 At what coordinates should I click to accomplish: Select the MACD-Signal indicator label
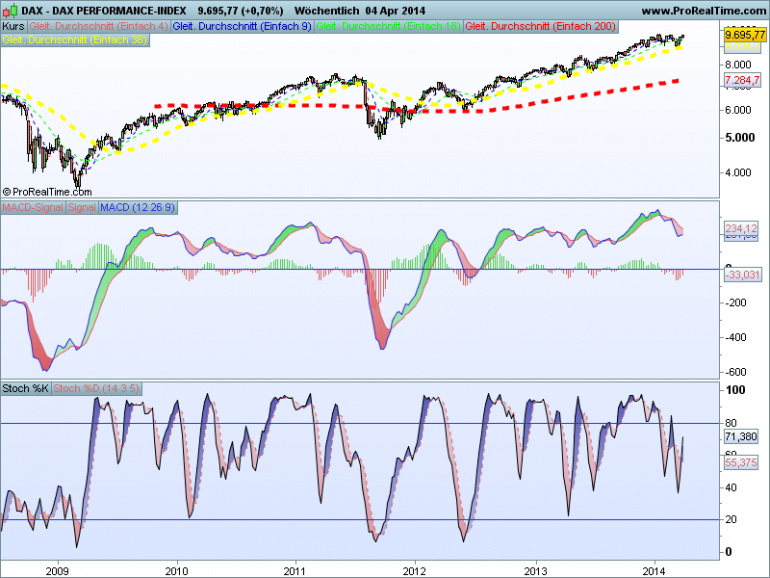[33, 208]
